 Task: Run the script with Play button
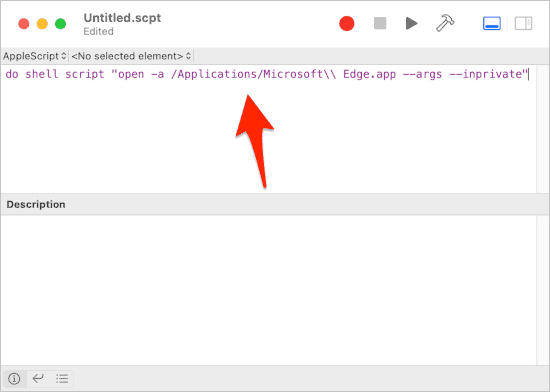(x=411, y=23)
